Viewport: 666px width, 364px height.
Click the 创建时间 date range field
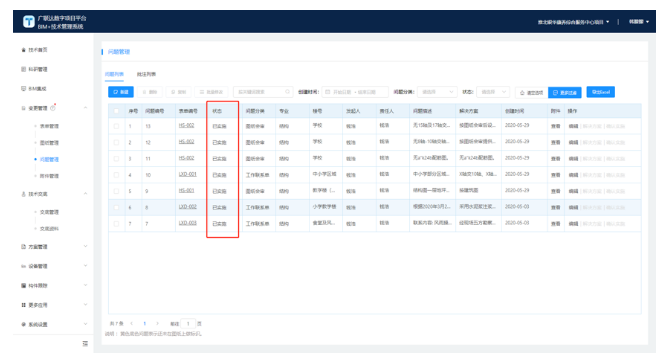click(x=355, y=92)
